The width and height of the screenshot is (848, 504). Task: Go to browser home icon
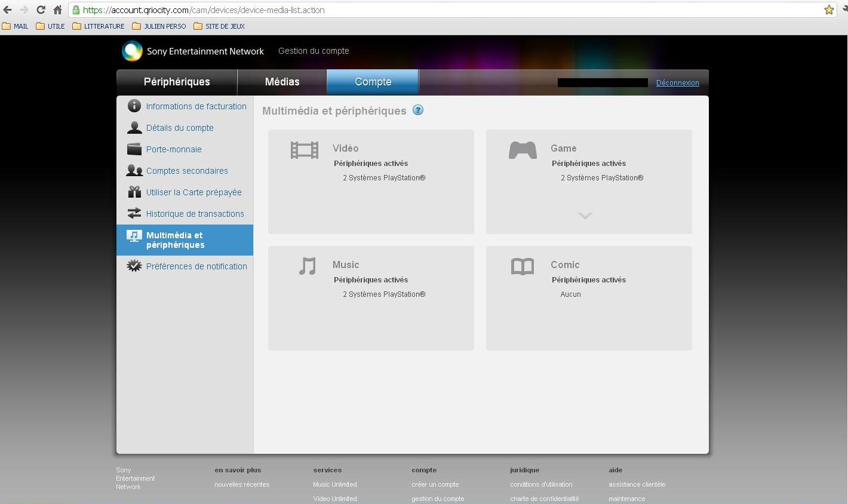[57, 10]
